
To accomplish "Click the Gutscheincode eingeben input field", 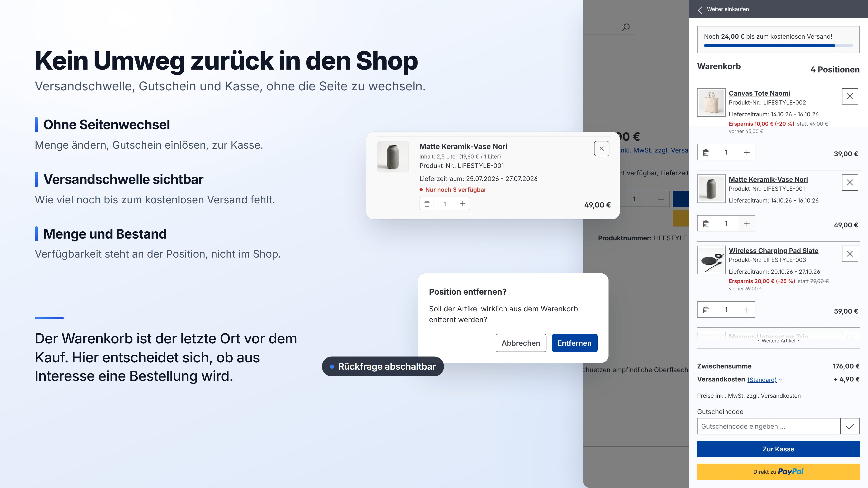I will point(769,426).
